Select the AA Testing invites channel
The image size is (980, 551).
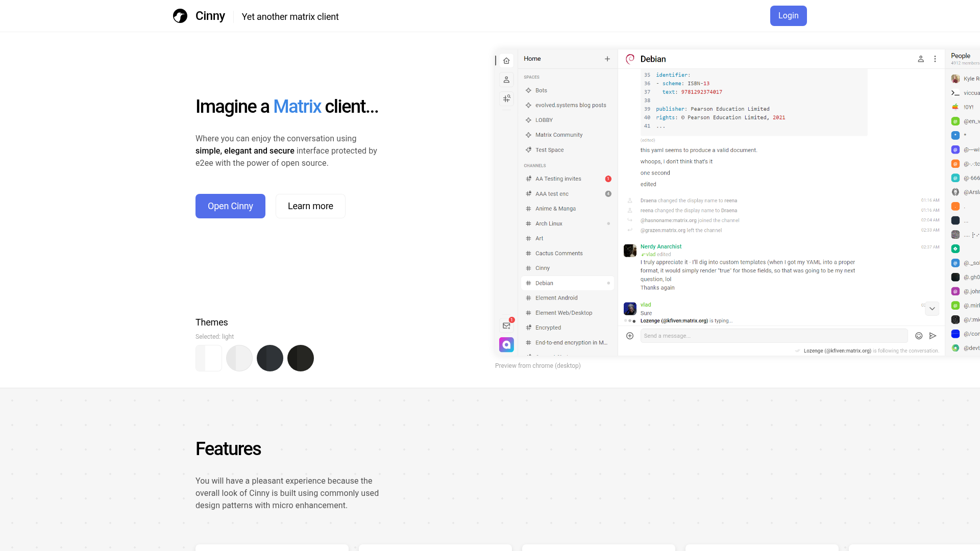point(567,179)
